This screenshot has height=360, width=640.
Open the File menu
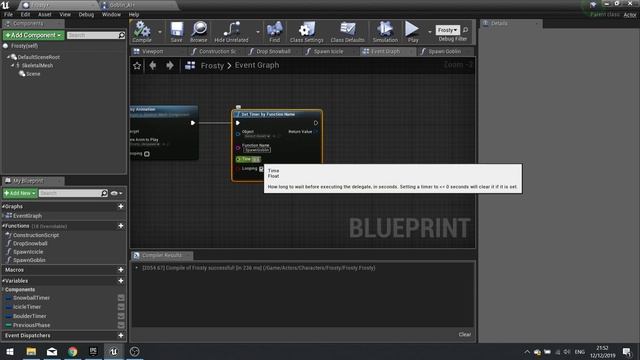[8, 14]
